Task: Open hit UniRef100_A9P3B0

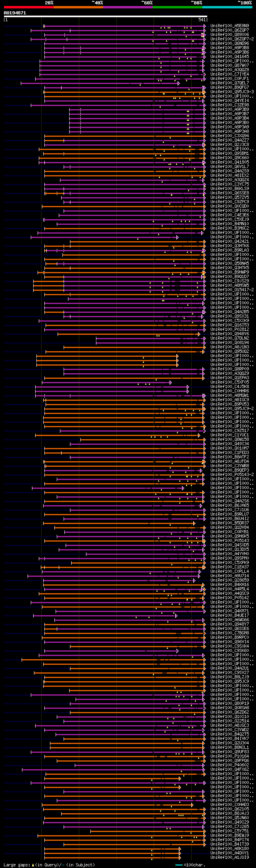Action: tap(230, 123)
